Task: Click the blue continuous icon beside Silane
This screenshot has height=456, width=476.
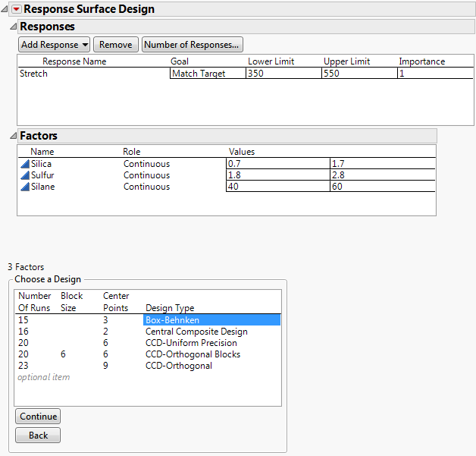Action: point(24,187)
